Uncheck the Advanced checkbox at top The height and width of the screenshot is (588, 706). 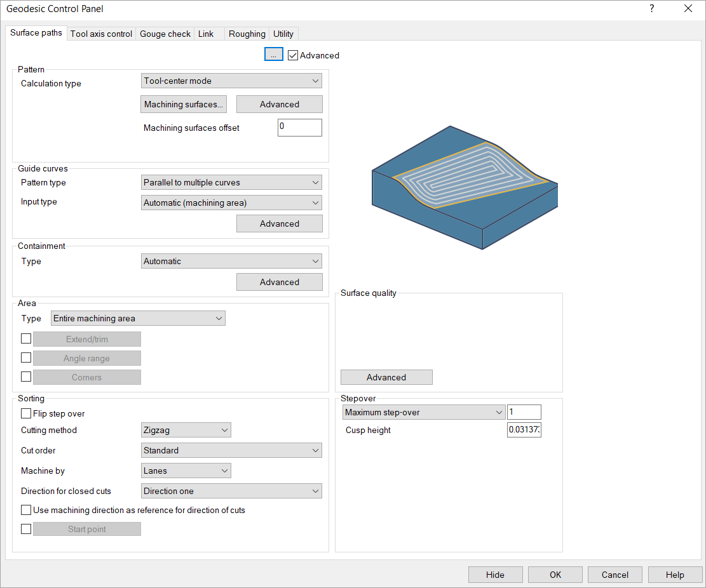[293, 55]
